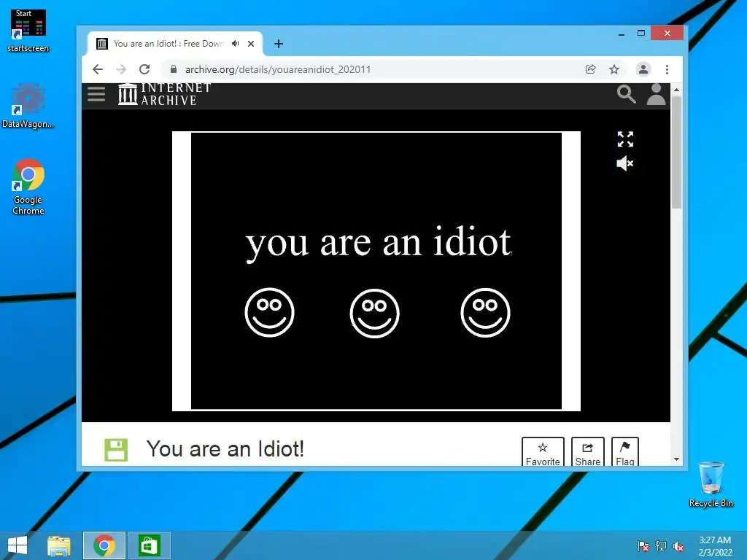
Task: Close the 'You are an Idiot!' tab
Action: [x=251, y=44]
